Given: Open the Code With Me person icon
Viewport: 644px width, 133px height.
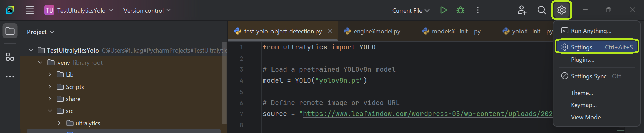Looking at the screenshot, I should [x=522, y=10].
